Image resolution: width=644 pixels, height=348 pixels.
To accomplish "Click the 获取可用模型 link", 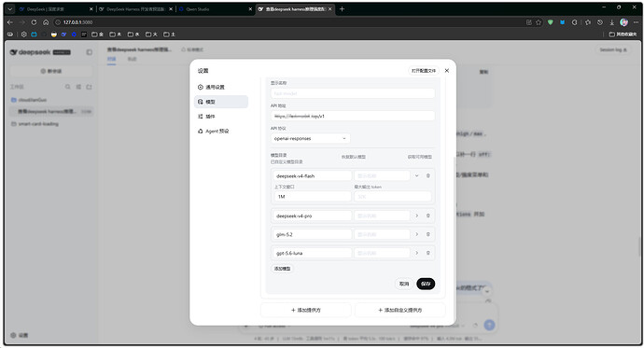I will click(x=419, y=157).
